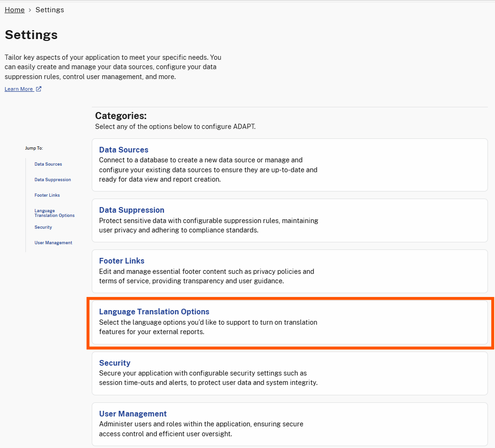
Task: Open the highlighted Language Translation Options category
Action: tap(154, 312)
